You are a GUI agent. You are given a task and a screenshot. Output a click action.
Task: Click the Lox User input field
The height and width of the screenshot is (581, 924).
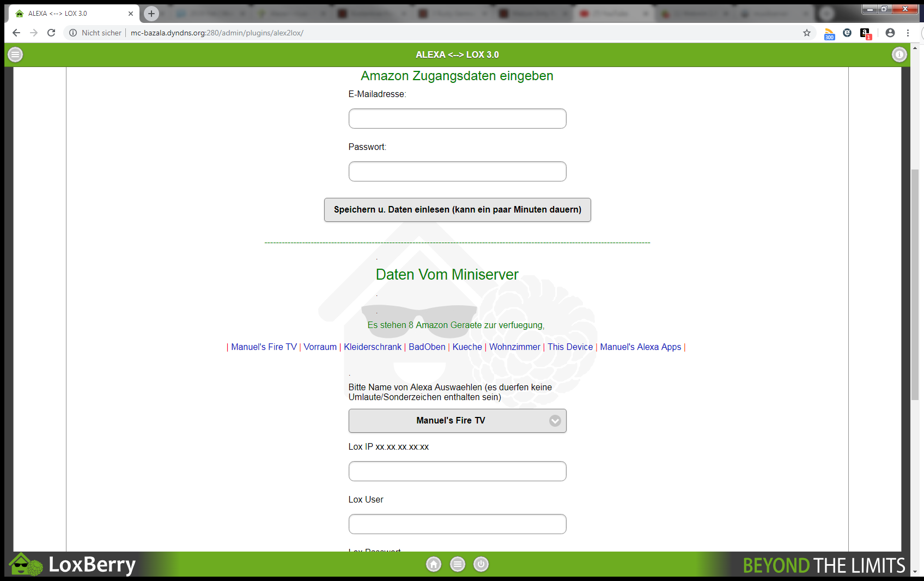click(x=458, y=524)
